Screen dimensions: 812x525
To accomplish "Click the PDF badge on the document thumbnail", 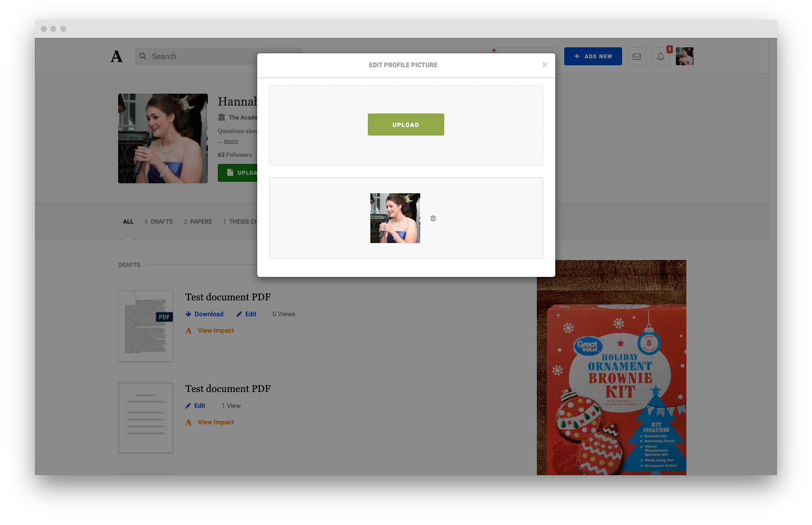I will coord(163,317).
